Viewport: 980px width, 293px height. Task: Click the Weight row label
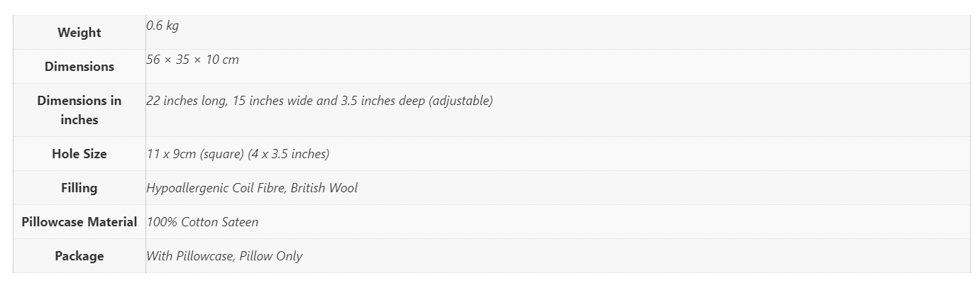(x=79, y=33)
